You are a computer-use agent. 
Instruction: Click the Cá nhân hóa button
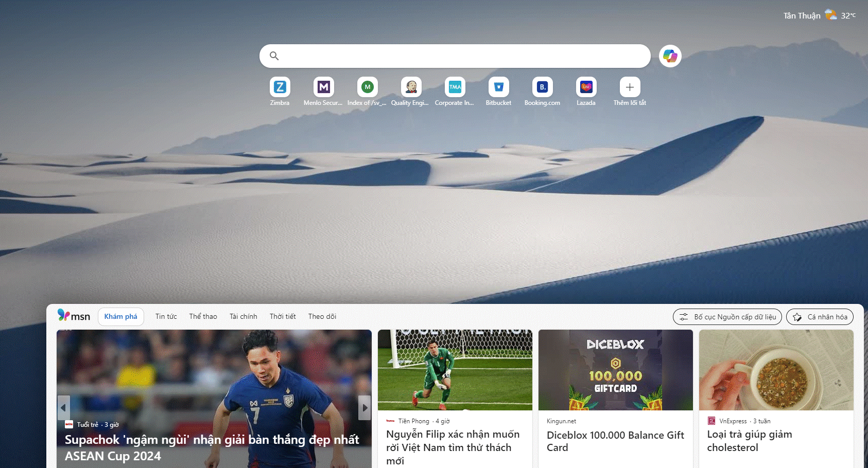(820, 317)
